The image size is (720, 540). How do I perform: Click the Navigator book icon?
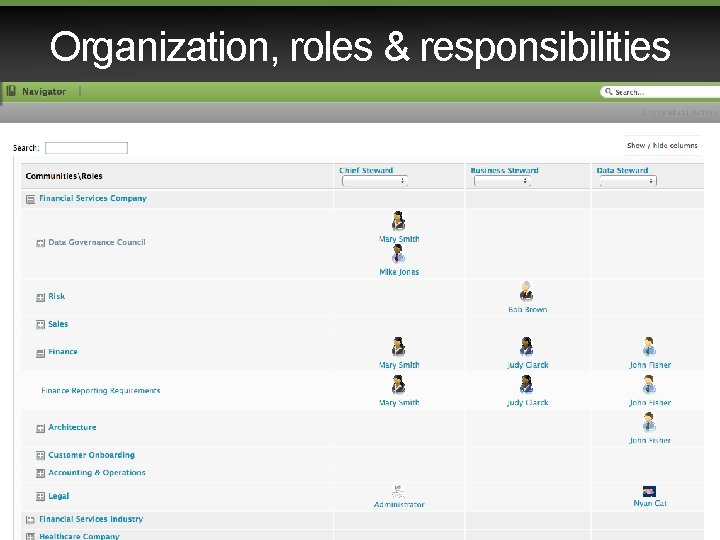[x=11, y=91]
